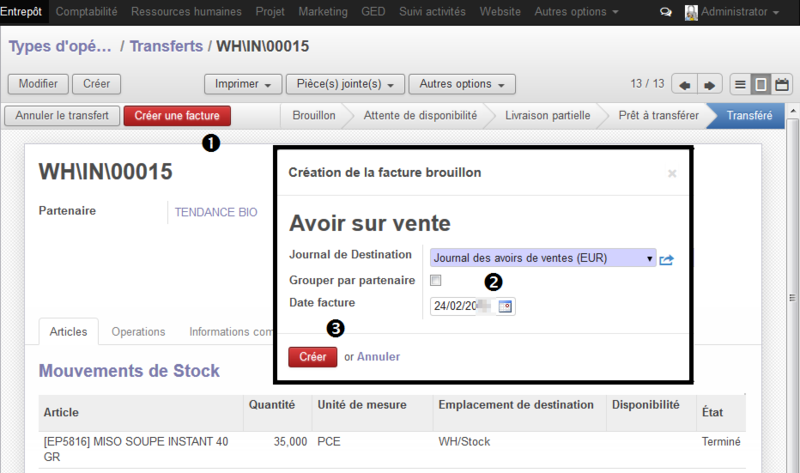This screenshot has height=473, width=800.
Task: Toggle Grouper par partenaire checkbox
Action: click(436, 280)
